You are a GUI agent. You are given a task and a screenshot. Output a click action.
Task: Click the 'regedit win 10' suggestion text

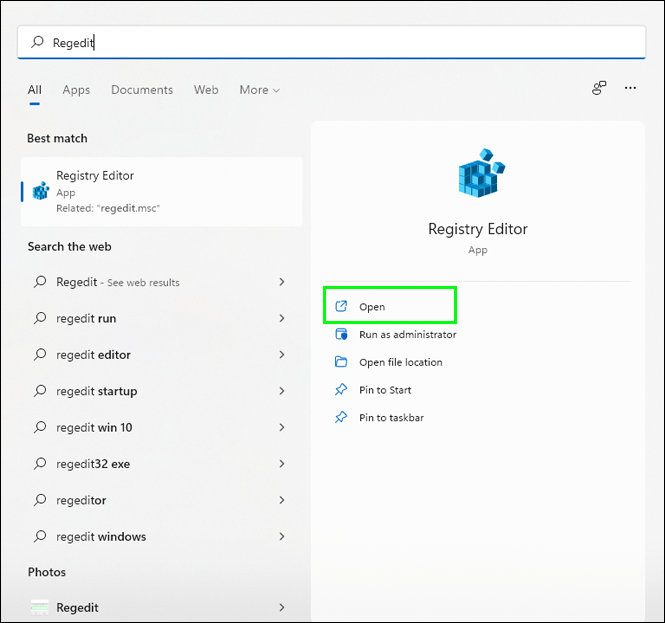click(94, 427)
